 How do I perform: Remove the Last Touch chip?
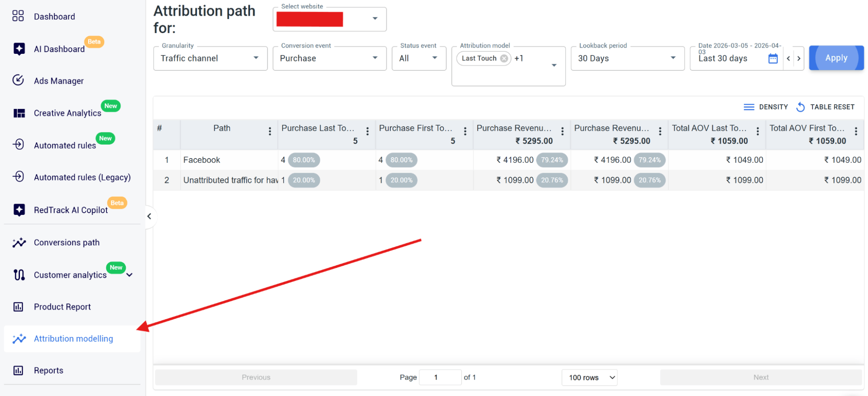504,58
